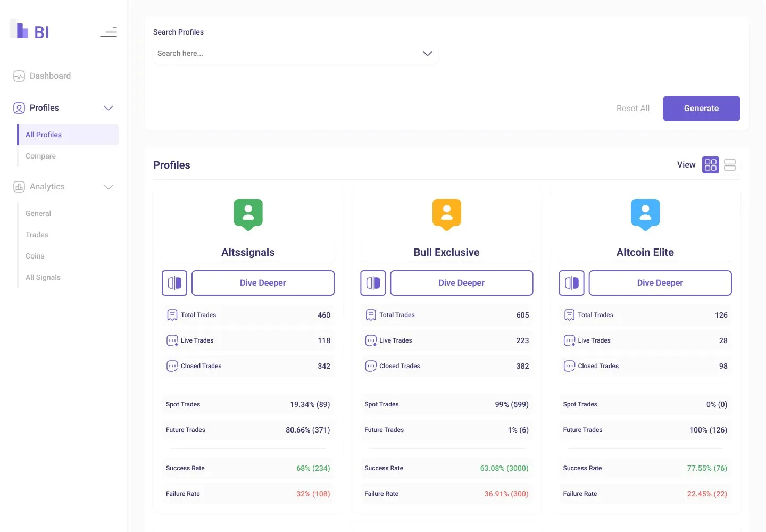Click the green Altssignals avatar icon
This screenshot has width=766, height=532.
pos(248,214)
